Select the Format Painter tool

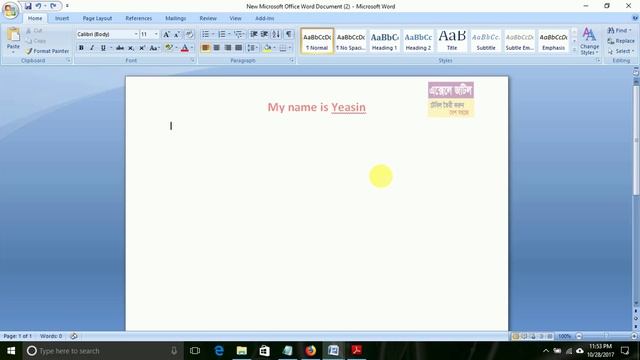(x=47, y=51)
